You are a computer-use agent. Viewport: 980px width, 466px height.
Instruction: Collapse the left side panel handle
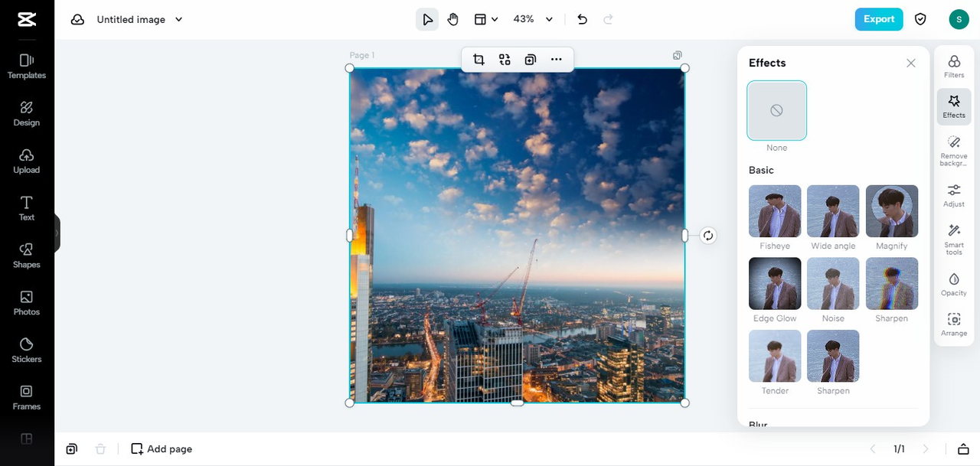point(57,233)
